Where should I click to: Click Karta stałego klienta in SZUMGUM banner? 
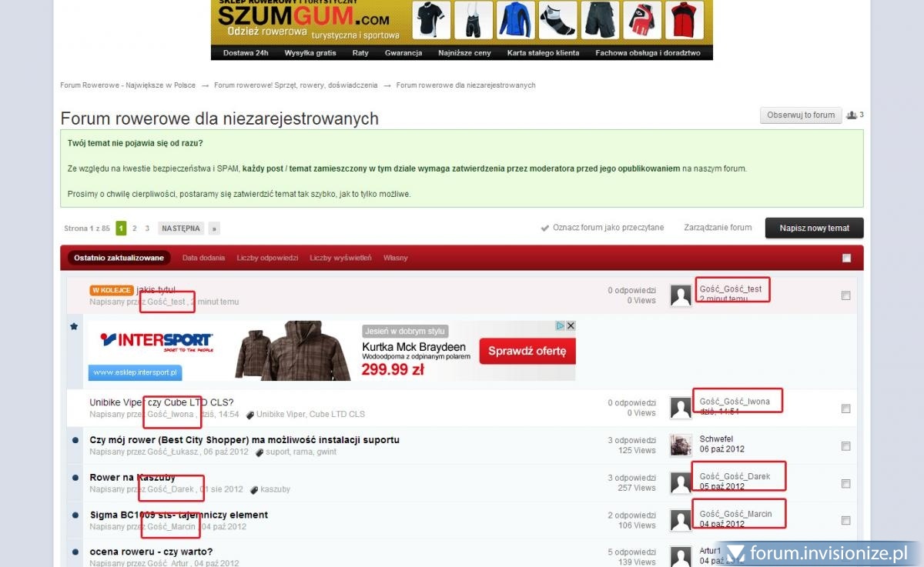543,53
